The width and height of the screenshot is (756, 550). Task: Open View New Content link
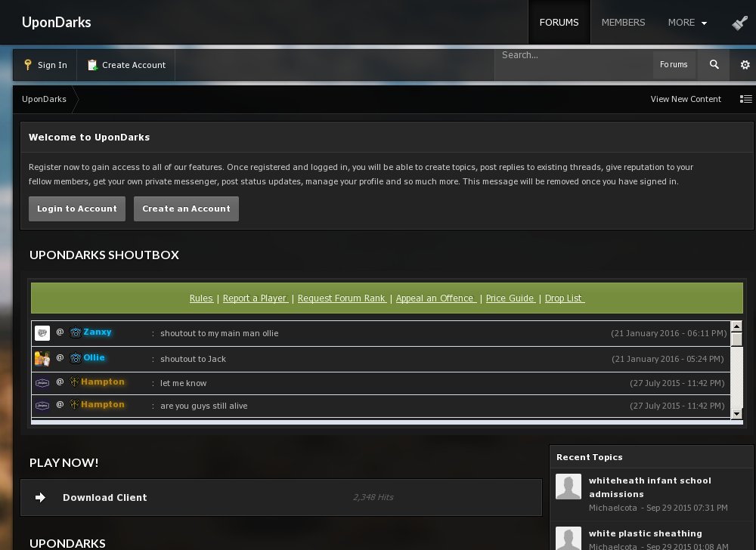(686, 99)
